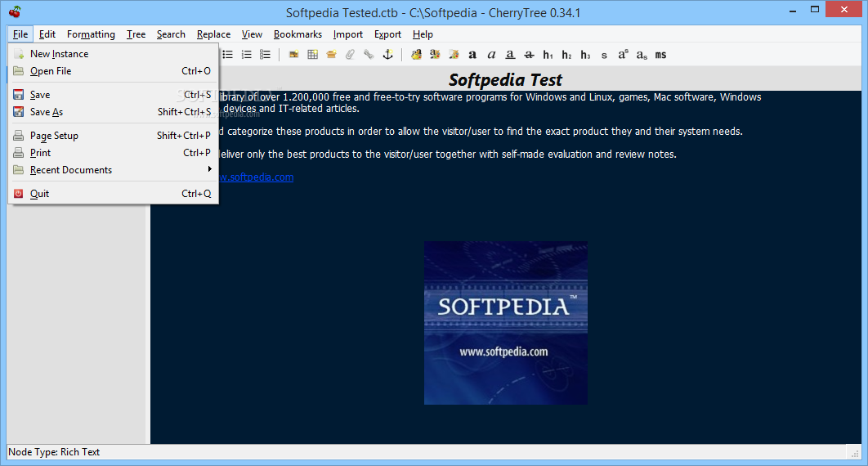Toggle strikethrough with the struck 'a' icon

pos(529,54)
